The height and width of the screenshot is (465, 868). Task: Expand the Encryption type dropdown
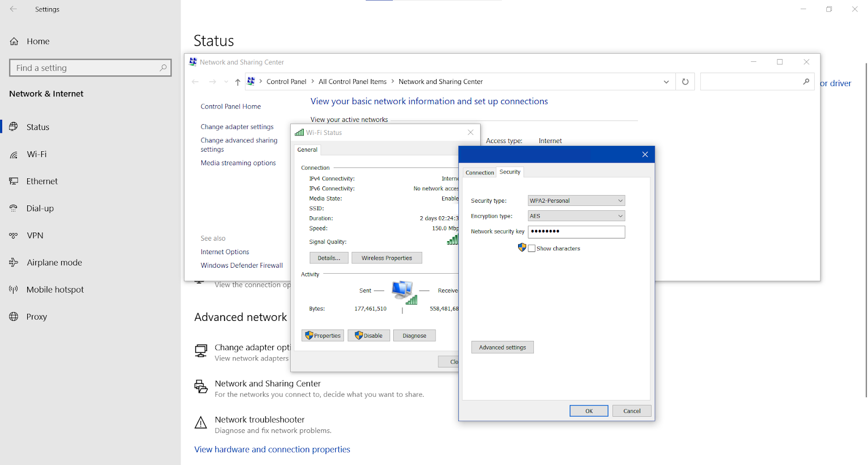pos(576,216)
